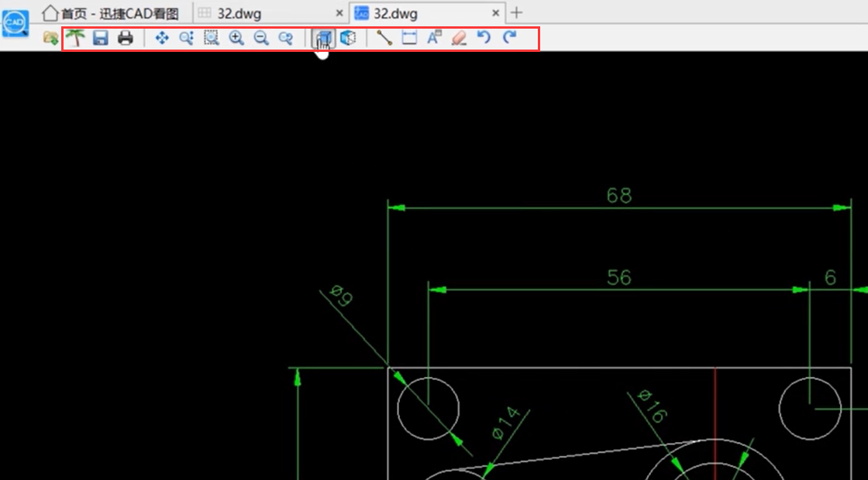Click the palm tree image icon

click(x=76, y=38)
